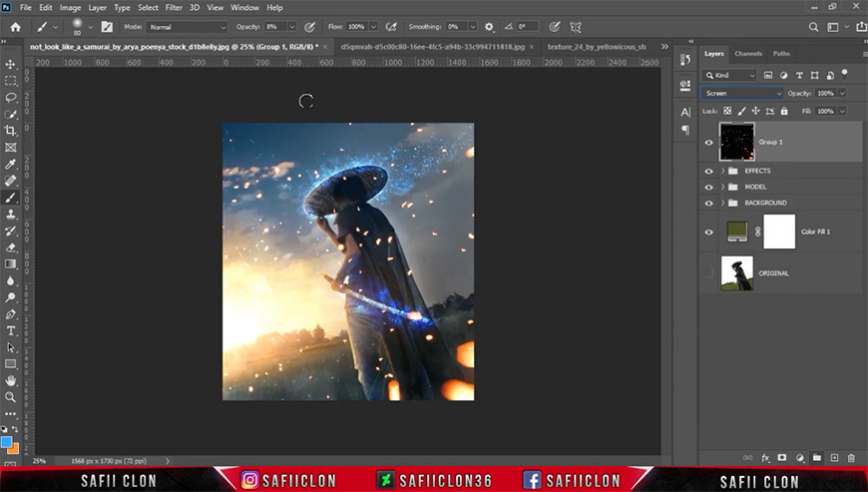Expand the MODEL group
Screen dimensions: 868x492
[722, 187]
